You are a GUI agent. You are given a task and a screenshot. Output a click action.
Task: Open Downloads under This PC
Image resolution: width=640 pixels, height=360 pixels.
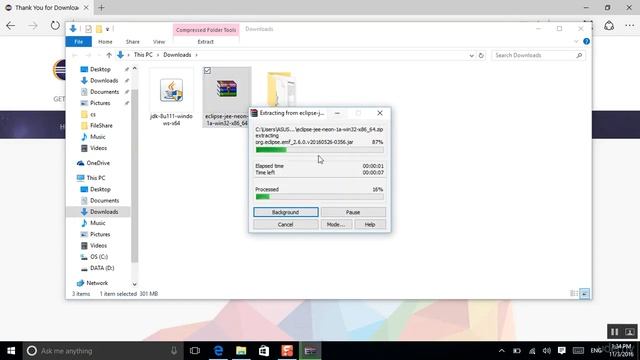[104, 212]
